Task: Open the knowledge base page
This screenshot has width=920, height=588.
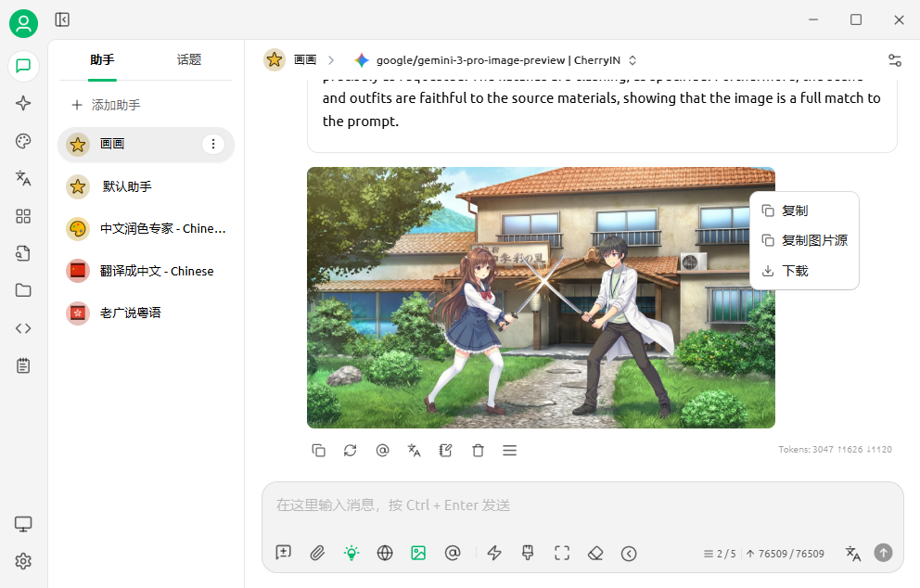Action: click(x=23, y=253)
